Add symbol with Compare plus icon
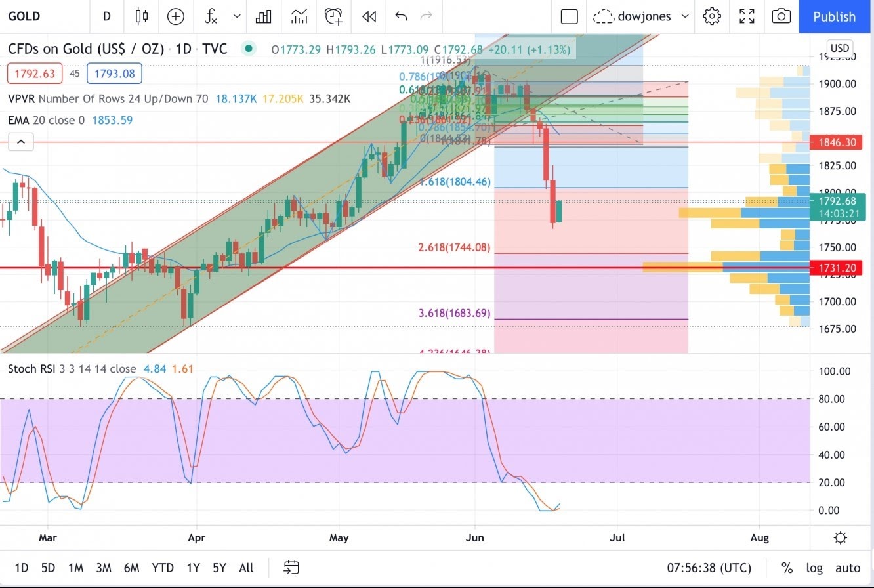This screenshot has width=874, height=588. coord(176,16)
